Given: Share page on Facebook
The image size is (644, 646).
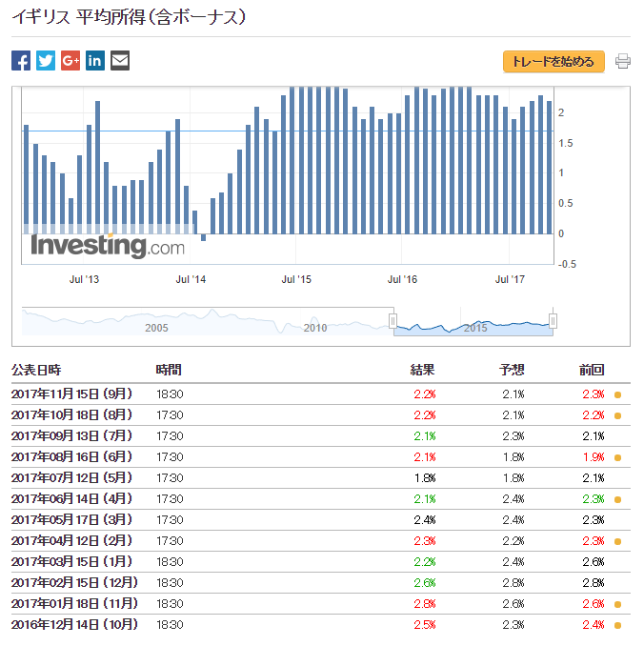Looking at the screenshot, I should [21, 61].
